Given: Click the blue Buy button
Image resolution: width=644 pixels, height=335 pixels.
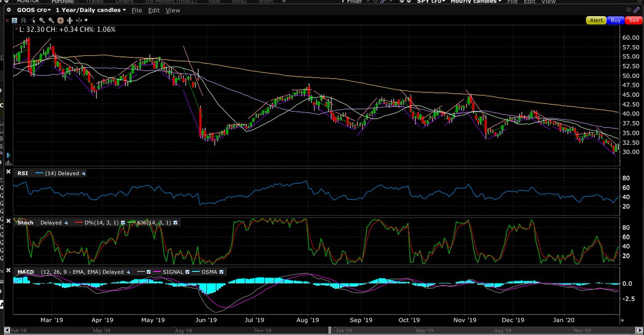Looking at the screenshot, I should tap(616, 20).
